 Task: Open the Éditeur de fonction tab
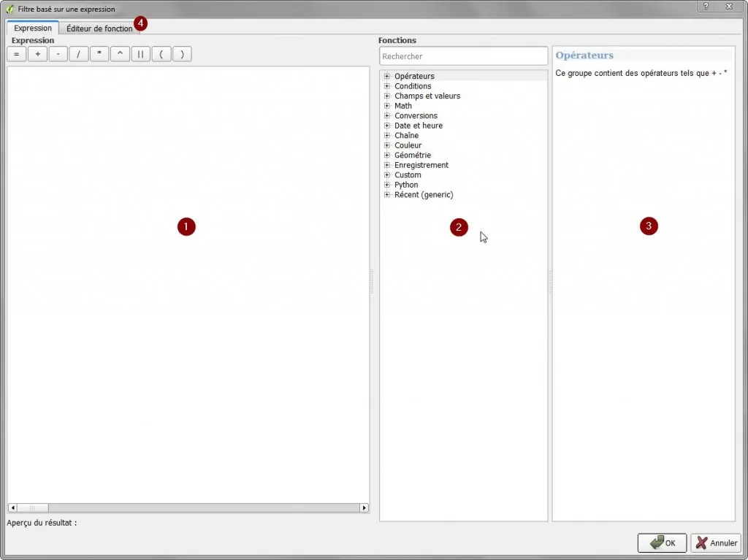tap(99, 28)
